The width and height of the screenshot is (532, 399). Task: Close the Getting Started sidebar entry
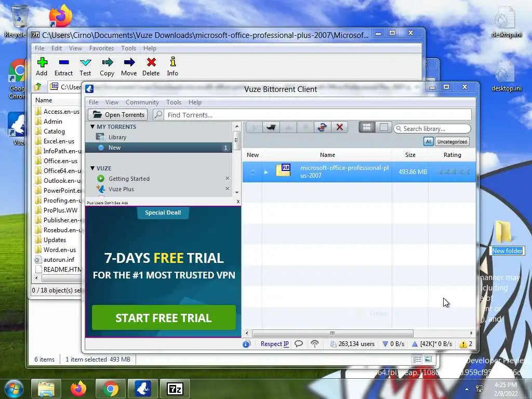pos(228,179)
